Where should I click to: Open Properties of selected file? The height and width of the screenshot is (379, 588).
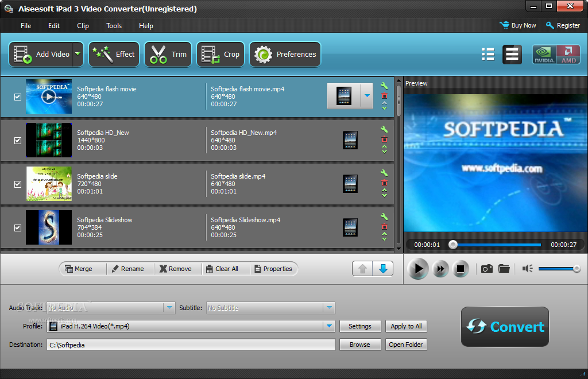tap(273, 269)
